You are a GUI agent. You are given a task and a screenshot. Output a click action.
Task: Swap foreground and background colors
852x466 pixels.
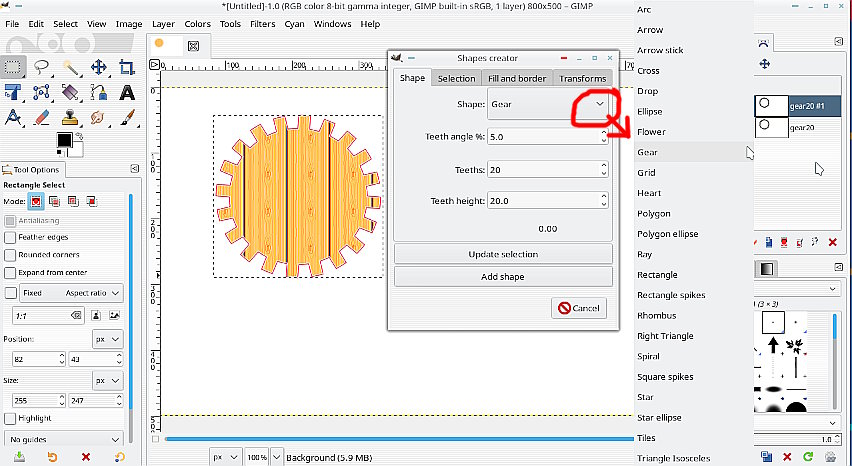pos(79,135)
